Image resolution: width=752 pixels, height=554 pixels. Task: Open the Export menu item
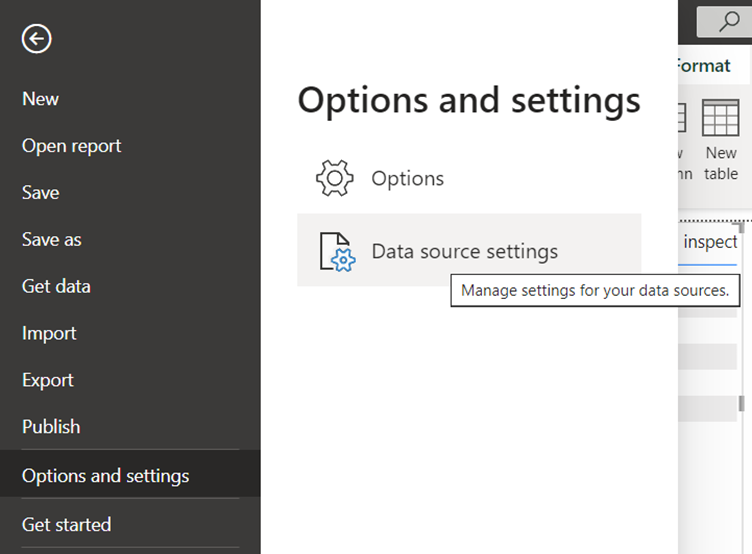(48, 380)
